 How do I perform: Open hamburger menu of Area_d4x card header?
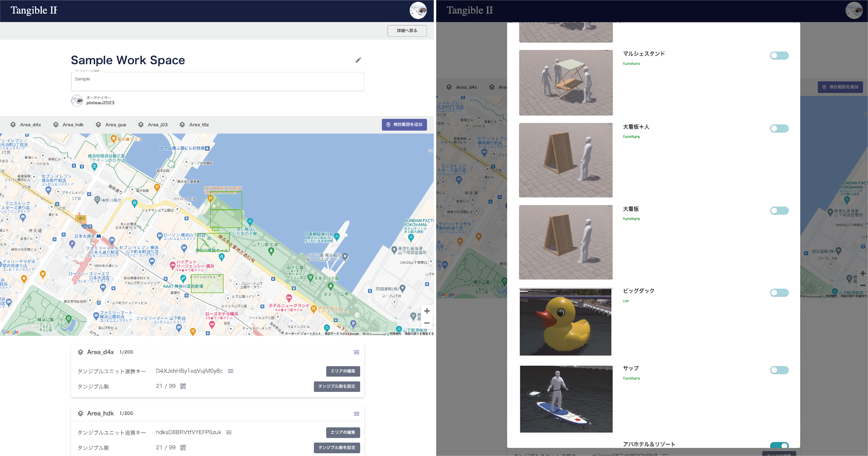(356, 352)
